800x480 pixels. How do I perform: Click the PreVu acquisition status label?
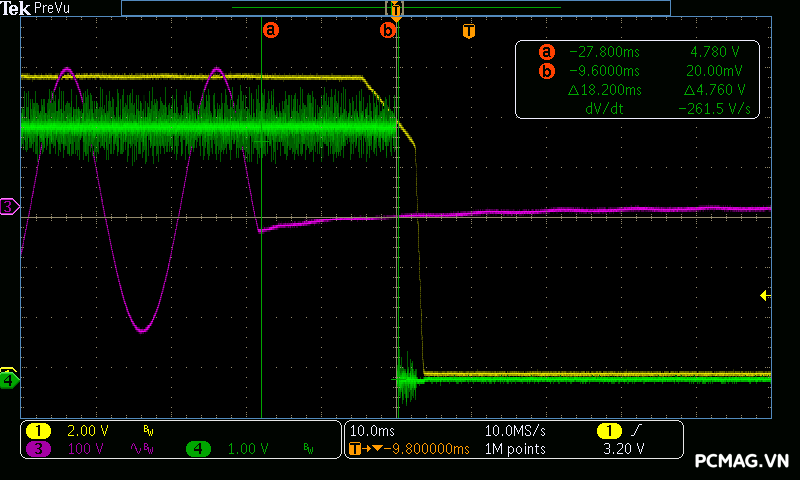point(52,8)
